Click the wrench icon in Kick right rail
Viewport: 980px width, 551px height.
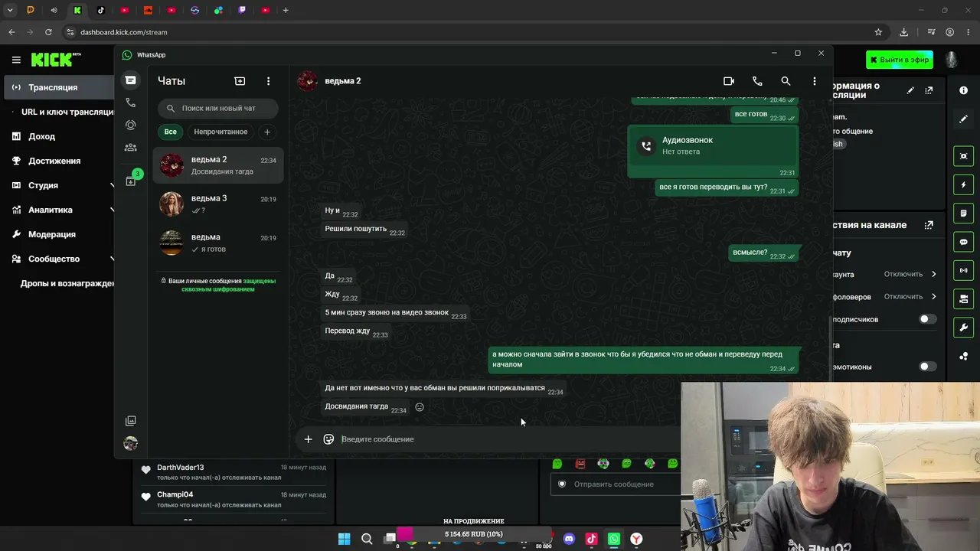pyautogui.click(x=963, y=328)
